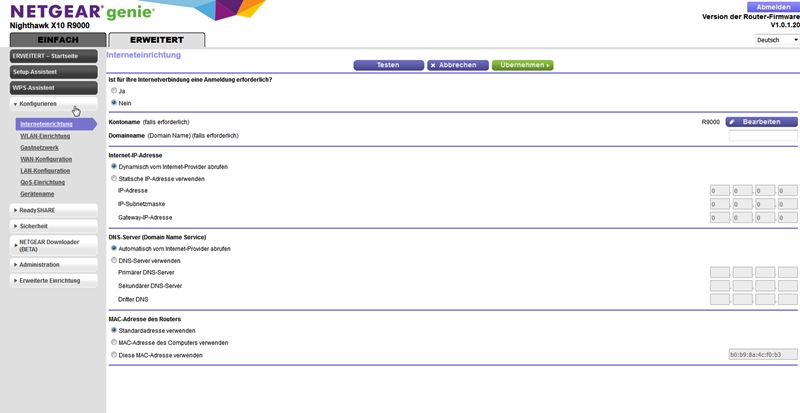
Task: Choose DNS-Server verwenden radio button
Action: [x=114, y=260]
